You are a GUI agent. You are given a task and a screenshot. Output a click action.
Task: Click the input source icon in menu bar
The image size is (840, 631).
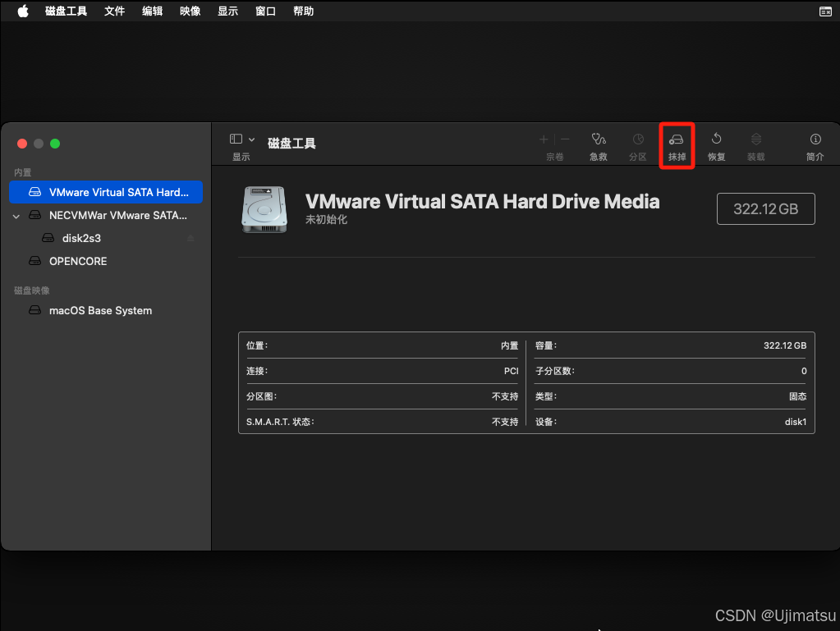[x=825, y=11]
